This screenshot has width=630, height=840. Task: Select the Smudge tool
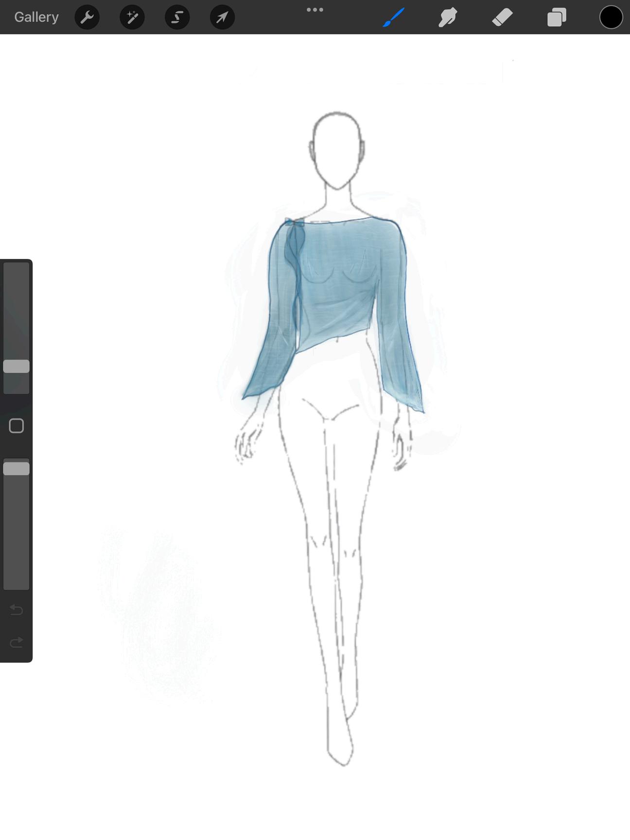pos(448,17)
